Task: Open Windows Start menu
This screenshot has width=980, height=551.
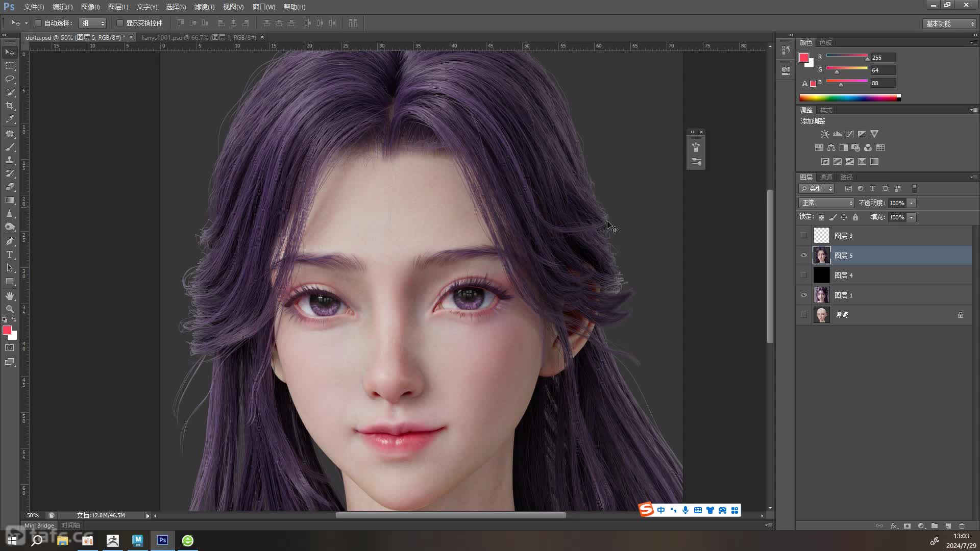Action: click(x=12, y=540)
